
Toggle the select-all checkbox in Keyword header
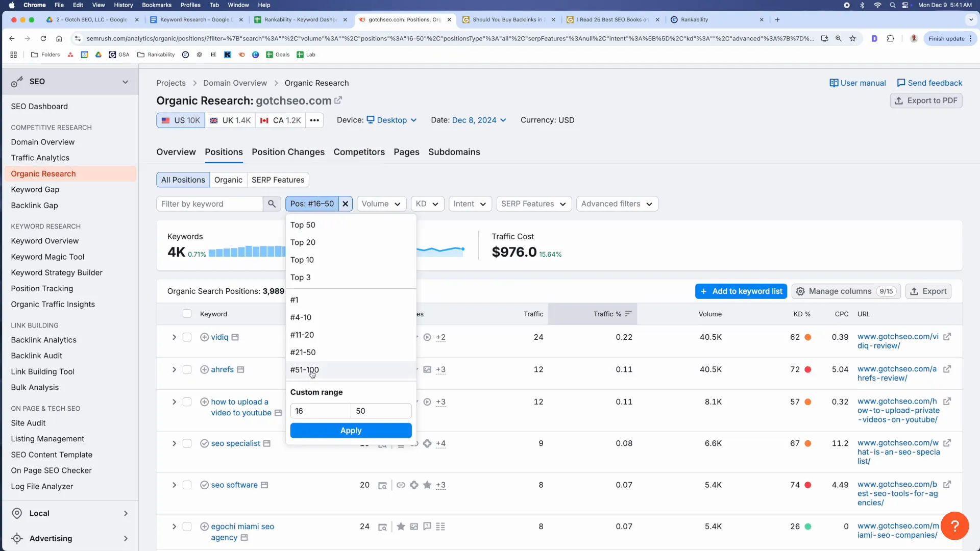coord(187,314)
